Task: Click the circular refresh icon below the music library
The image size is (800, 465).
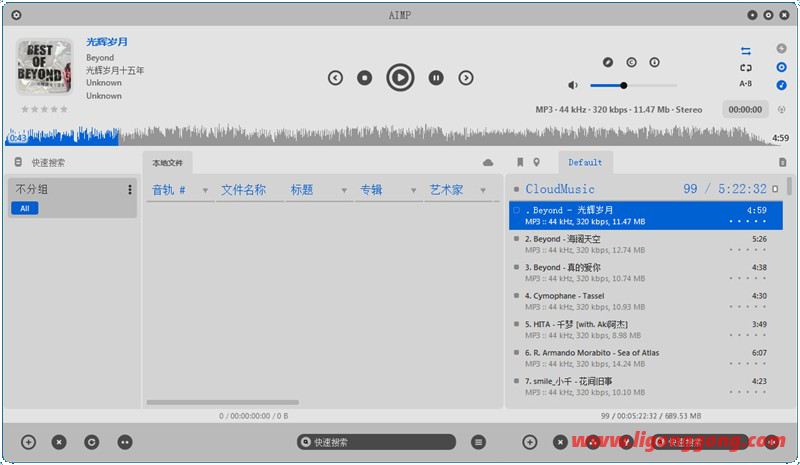Action: (92, 442)
